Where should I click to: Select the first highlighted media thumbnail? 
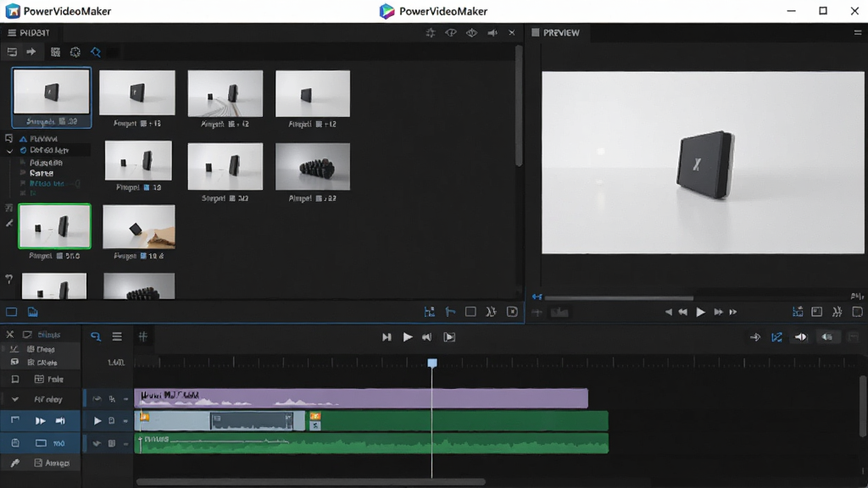52,91
